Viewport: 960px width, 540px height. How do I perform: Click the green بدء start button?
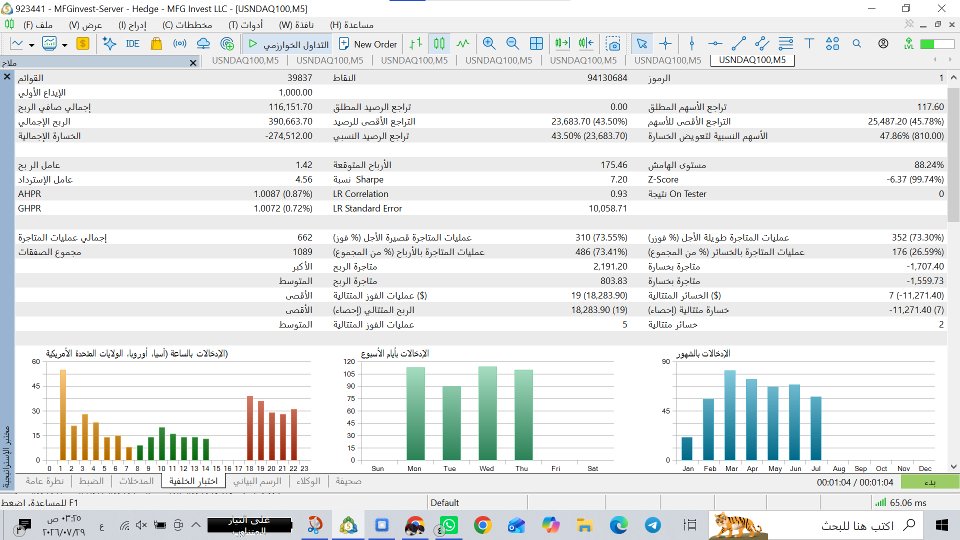(x=930, y=482)
